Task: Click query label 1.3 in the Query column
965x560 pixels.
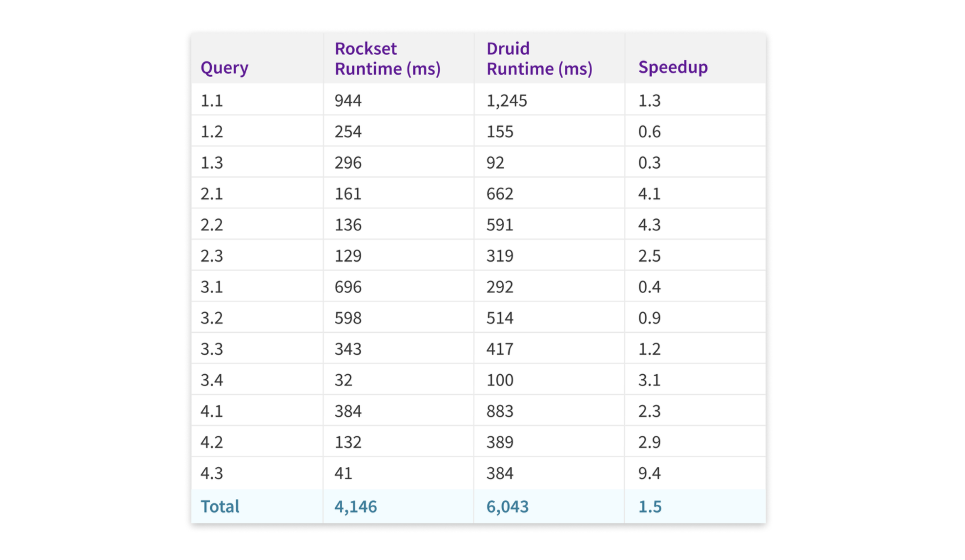Action: tap(212, 163)
